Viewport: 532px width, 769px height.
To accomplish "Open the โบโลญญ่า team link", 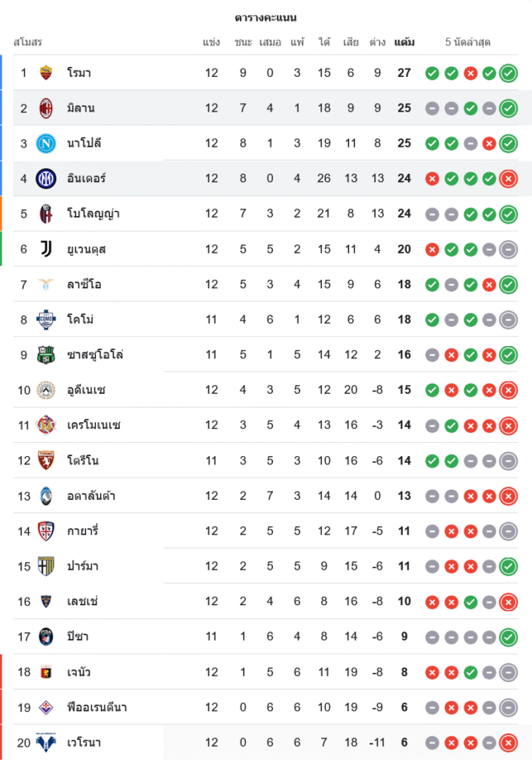I will tap(93, 214).
